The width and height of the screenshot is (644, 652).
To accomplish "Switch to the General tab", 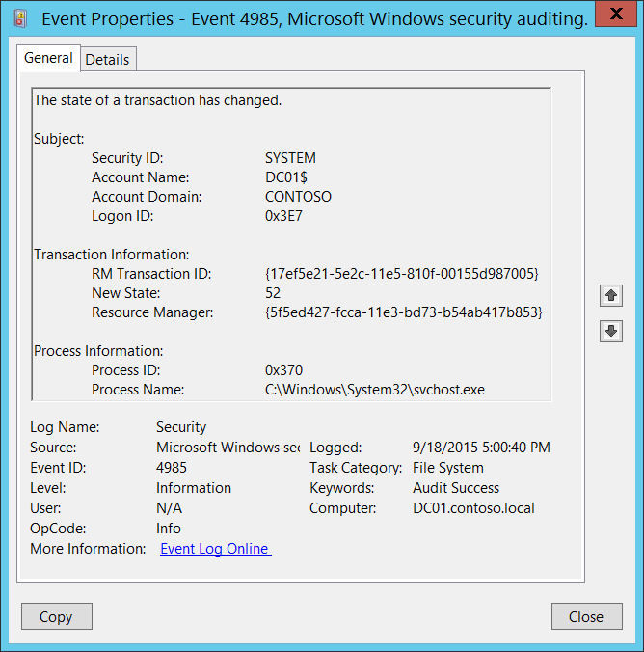I will point(48,59).
